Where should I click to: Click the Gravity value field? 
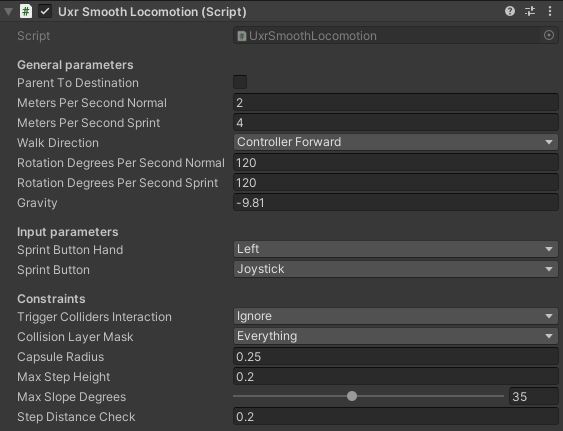(x=396, y=203)
